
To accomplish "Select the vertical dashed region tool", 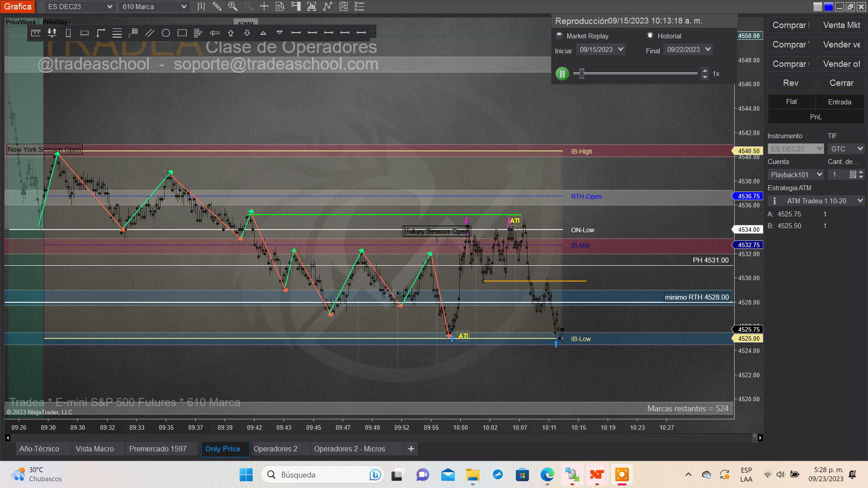I will (x=68, y=33).
